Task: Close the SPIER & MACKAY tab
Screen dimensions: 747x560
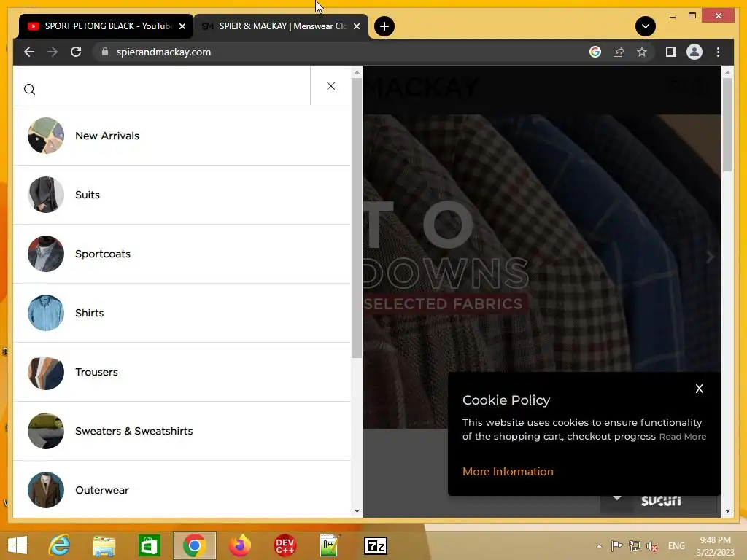Action: (357, 27)
